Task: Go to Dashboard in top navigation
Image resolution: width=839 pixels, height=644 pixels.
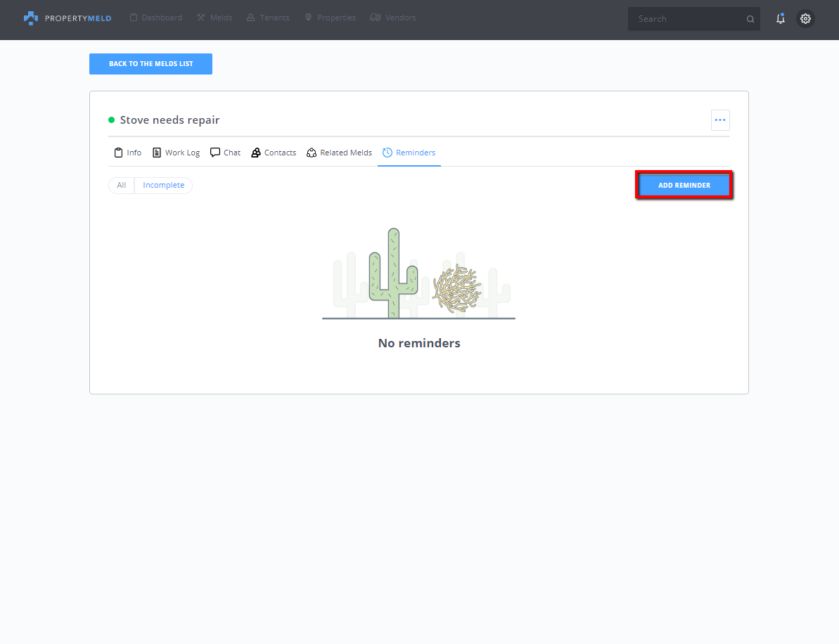Action: 155,18
